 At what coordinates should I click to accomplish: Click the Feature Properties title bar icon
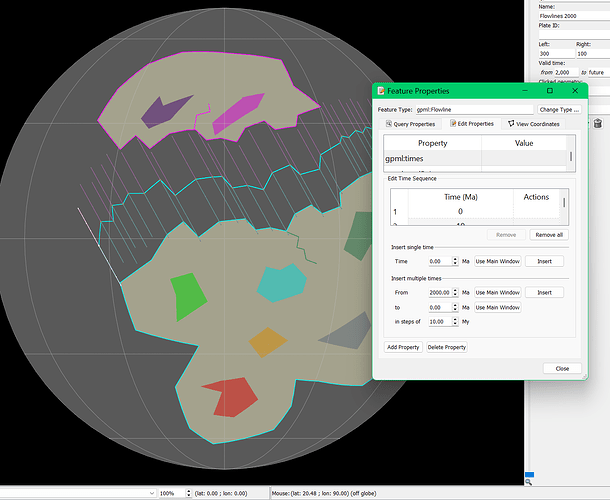(x=381, y=91)
